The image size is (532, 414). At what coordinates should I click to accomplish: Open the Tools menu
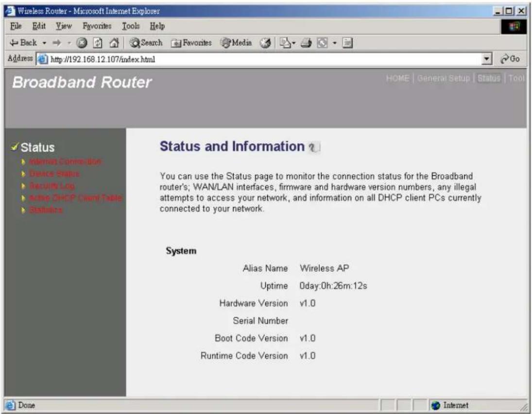(131, 26)
